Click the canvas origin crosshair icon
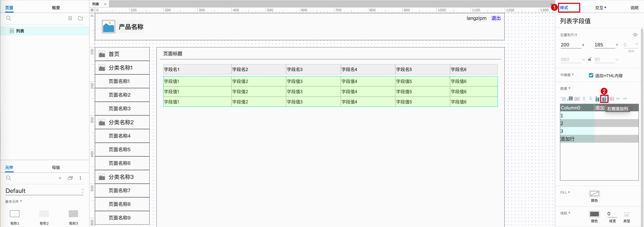This screenshot has height=227, width=644. [92, 10]
